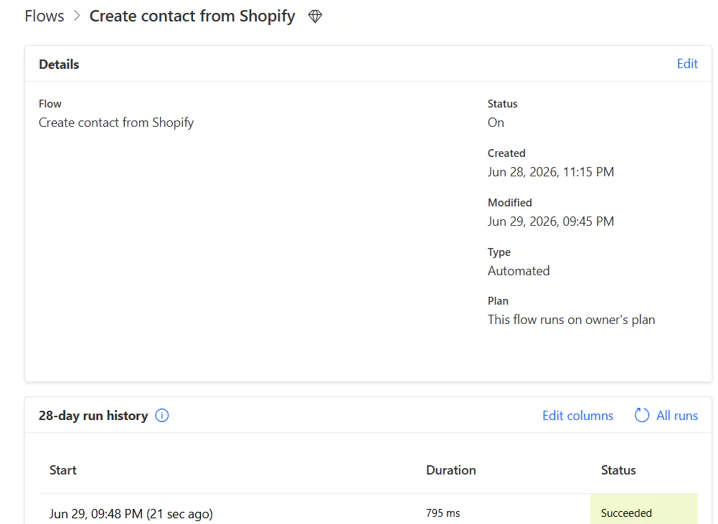Click the Modified date Jun 29, 2026, 09:45 PM

pos(551,222)
